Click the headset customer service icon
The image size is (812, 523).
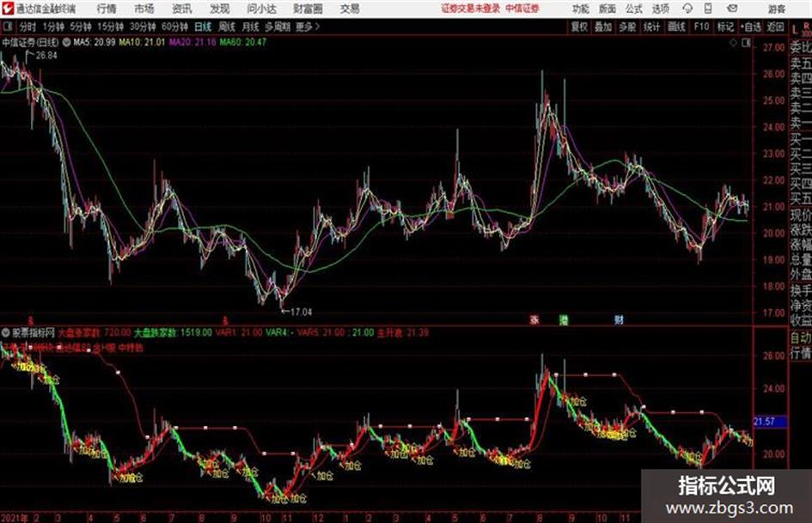point(687,9)
